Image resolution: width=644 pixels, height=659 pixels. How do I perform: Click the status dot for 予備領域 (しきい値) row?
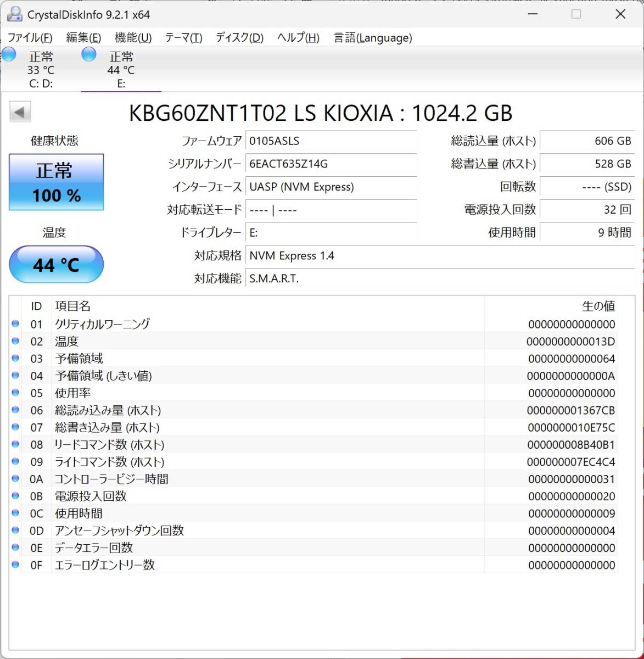15,376
